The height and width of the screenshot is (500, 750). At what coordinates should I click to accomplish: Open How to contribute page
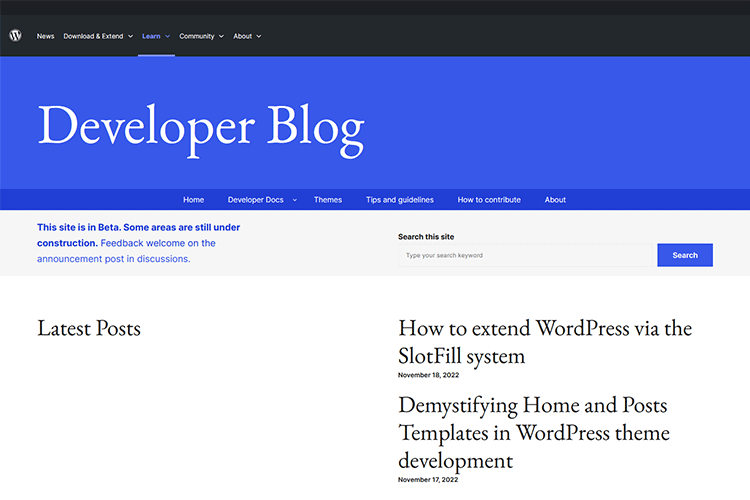(489, 200)
